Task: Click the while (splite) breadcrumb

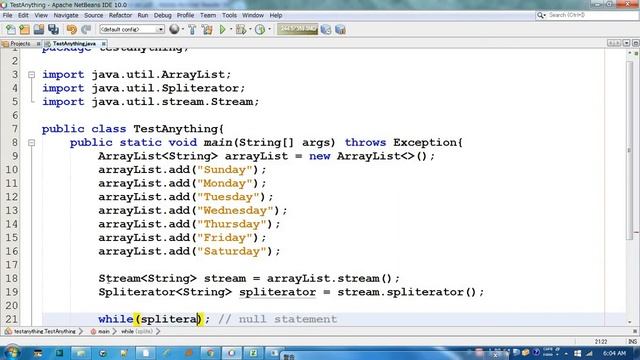Action: [136, 331]
